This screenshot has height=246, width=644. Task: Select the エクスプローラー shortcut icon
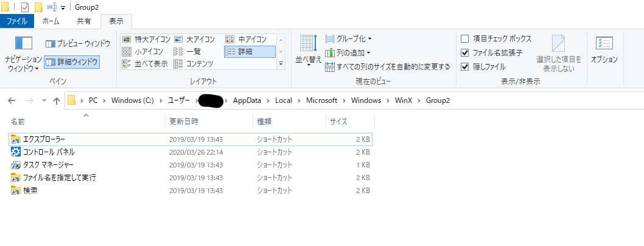click(x=16, y=139)
